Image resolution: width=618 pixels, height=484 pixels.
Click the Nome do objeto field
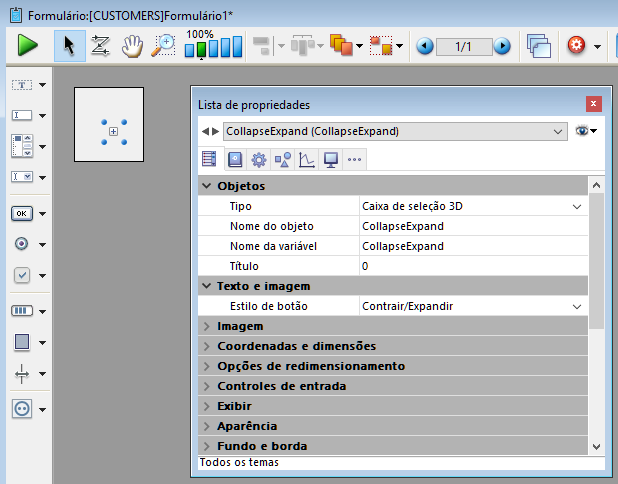[x=470, y=226]
